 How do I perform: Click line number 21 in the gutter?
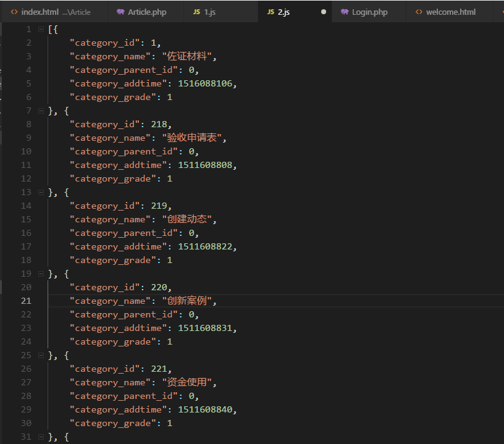click(x=26, y=301)
